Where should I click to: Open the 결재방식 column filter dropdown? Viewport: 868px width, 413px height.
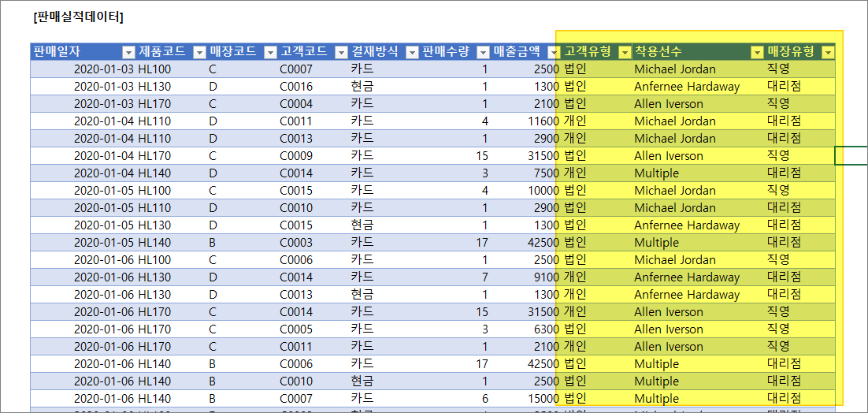[412, 52]
